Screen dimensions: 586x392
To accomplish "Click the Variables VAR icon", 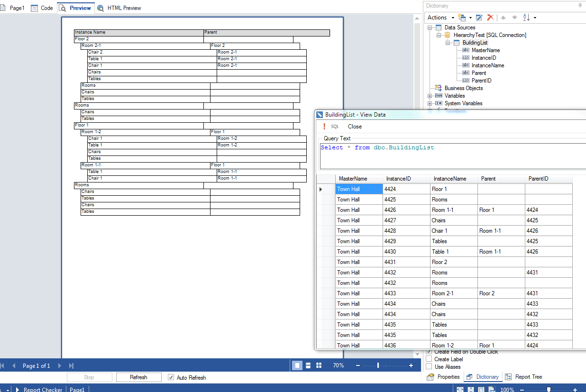I will 439,96.
